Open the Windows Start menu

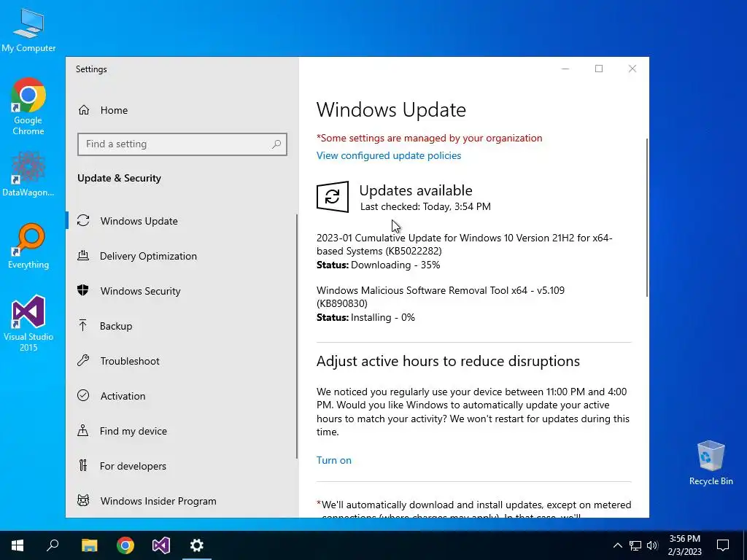pos(18,545)
